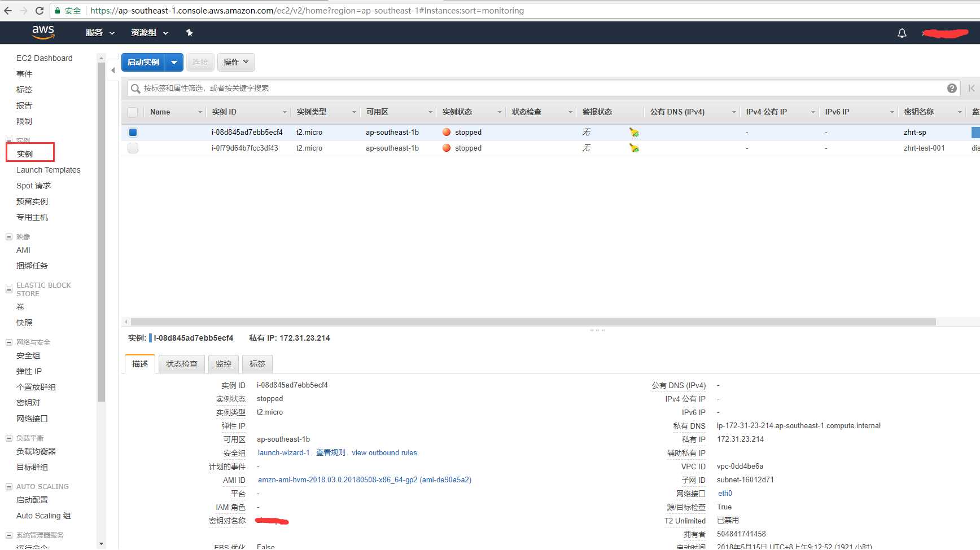The width and height of the screenshot is (980, 550).
Task: Click the Name column sort arrow
Action: click(200, 112)
